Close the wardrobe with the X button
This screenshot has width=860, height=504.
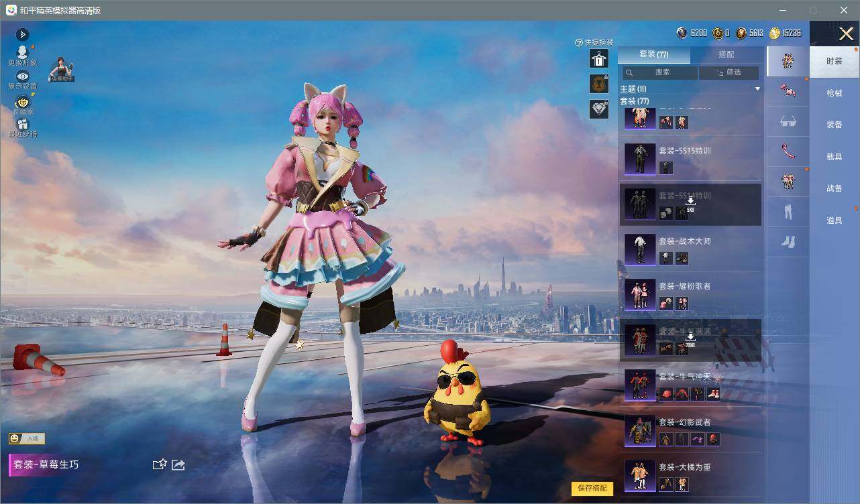click(846, 34)
